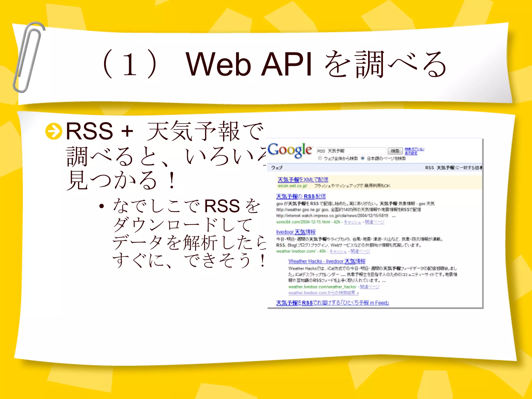Screen dimensions: 532x399
Task: Open the livedoor 天気情報 result
Action: point(296,232)
